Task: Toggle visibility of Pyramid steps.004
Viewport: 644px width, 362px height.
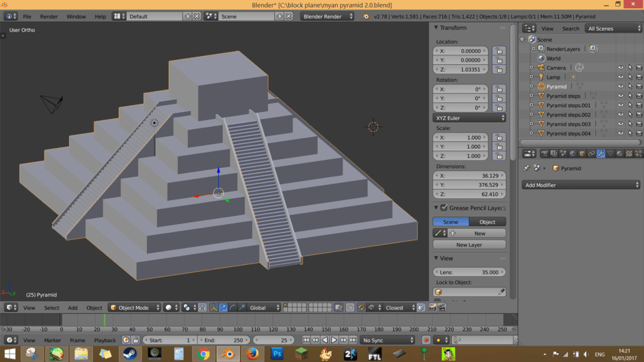Action: pyautogui.click(x=621, y=133)
